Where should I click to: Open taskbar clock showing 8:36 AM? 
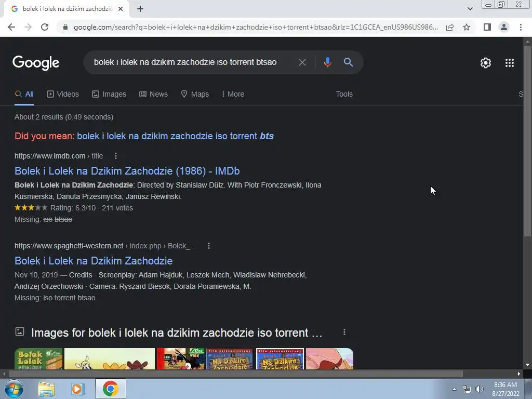[506, 389]
